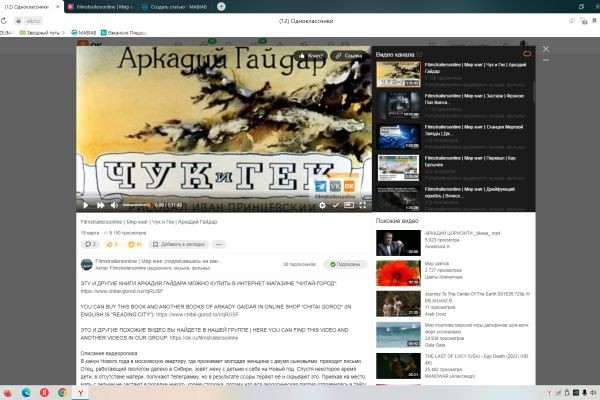Image resolution: width=600 pixels, height=400 pixels.
Task: Toggle autoplay loop icon in Видео канала
Action: click(527, 54)
